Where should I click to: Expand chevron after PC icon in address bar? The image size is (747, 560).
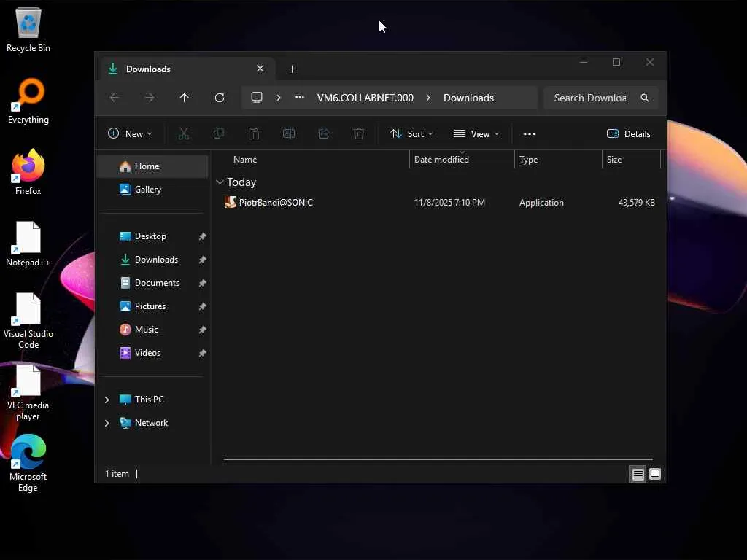[279, 98]
